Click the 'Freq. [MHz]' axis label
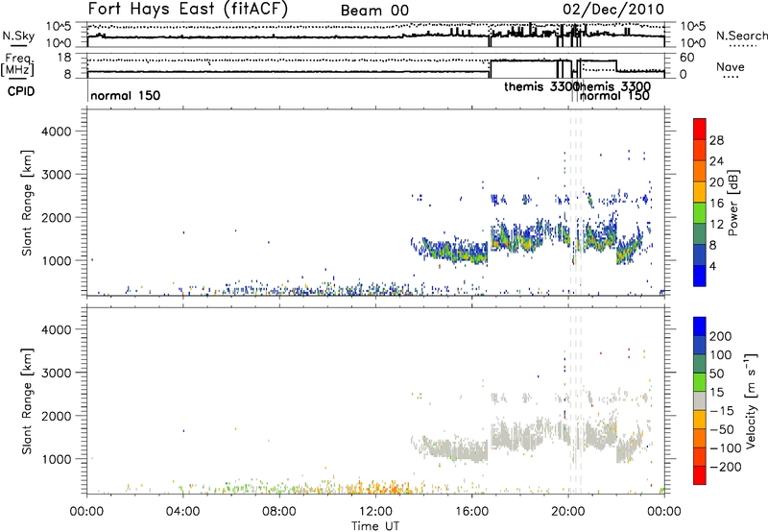Image resolution: width=768 pixels, height=532 pixels. [18, 65]
